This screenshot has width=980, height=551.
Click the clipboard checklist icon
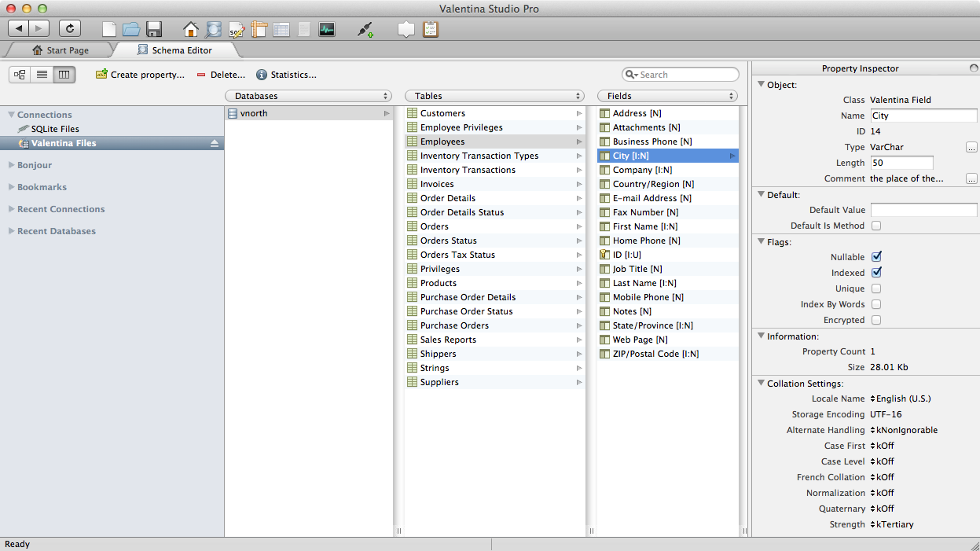point(430,30)
